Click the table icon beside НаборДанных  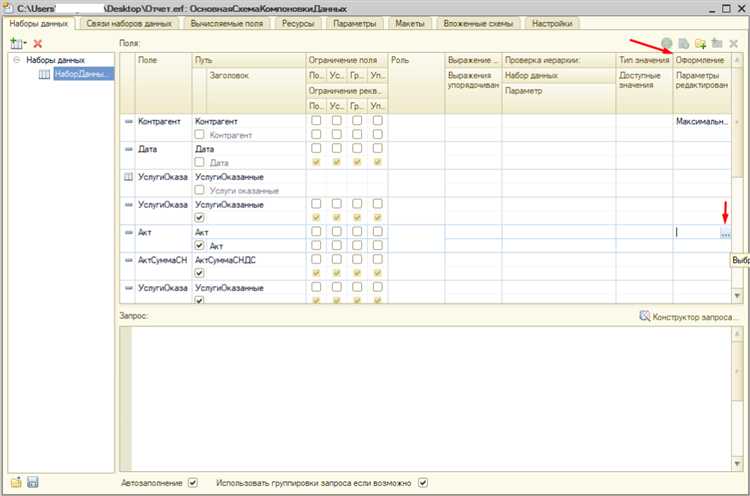pos(44,74)
